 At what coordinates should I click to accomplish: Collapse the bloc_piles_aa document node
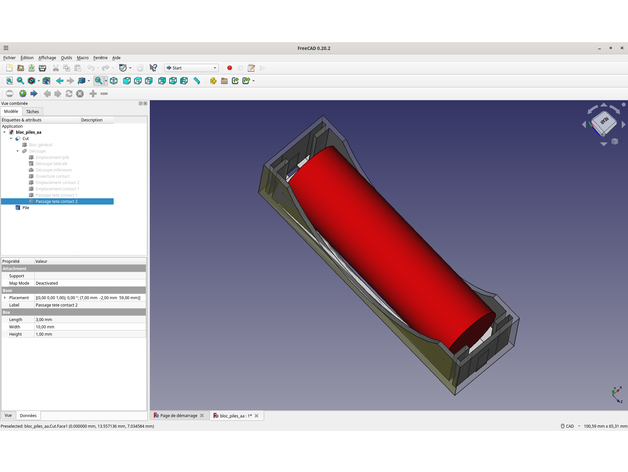4,132
